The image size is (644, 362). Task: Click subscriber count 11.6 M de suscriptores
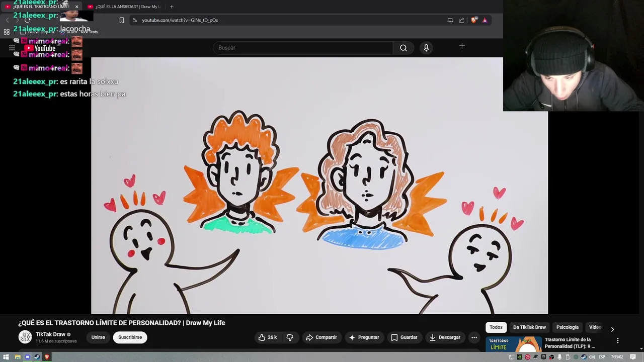click(56, 341)
